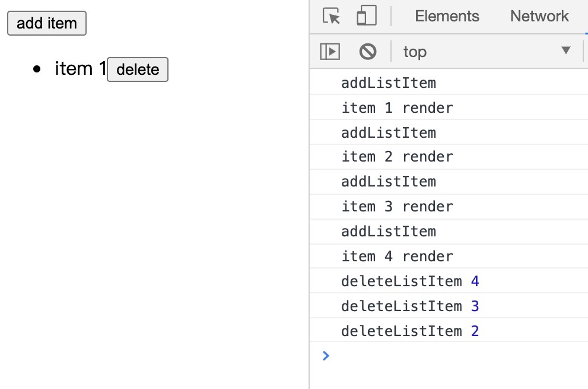The width and height of the screenshot is (588, 389).
Task: Show the console sidebar panel icon
Action: pyautogui.click(x=330, y=52)
